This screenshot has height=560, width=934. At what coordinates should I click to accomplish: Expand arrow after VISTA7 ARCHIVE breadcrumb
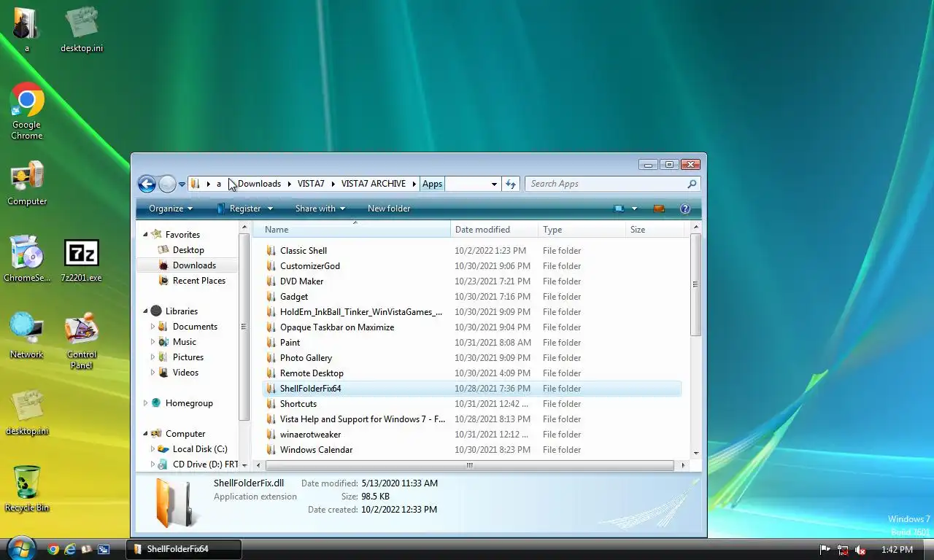[414, 184]
